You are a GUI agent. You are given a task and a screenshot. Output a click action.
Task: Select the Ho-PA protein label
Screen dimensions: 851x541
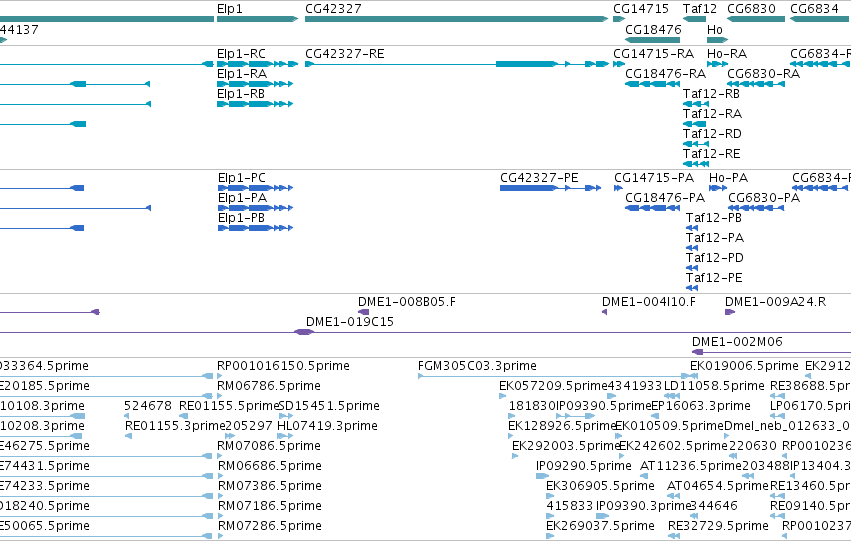728,178
